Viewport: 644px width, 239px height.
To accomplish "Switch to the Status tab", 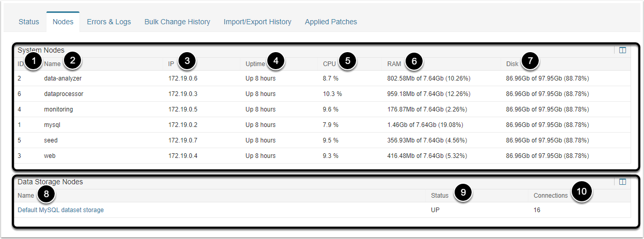I will (x=29, y=22).
